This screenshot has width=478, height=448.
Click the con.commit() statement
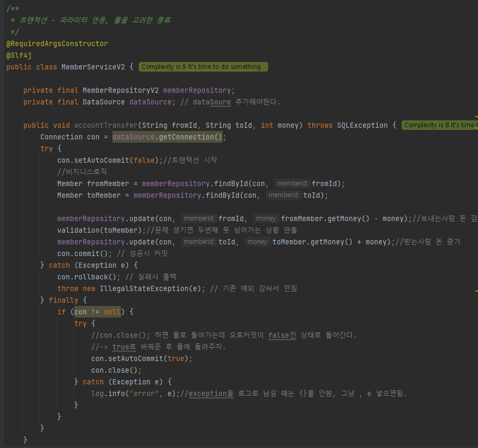pyautogui.click(x=84, y=254)
